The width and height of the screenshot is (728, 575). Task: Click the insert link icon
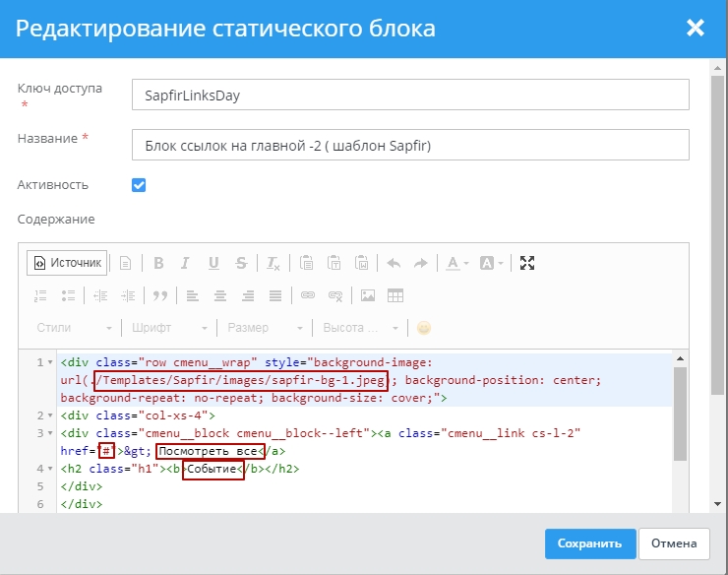(308, 295)
